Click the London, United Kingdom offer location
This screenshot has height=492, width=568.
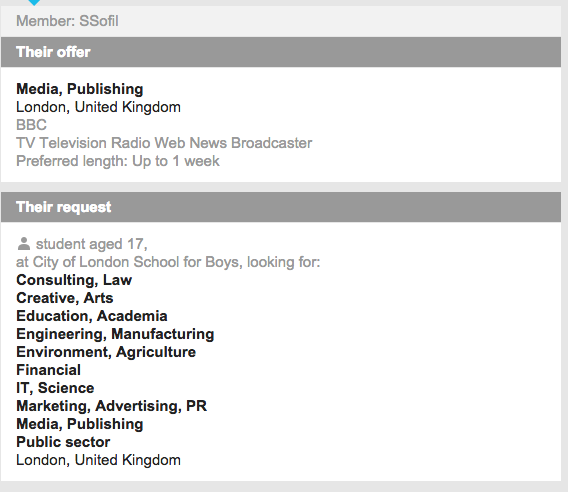(98, 107)
